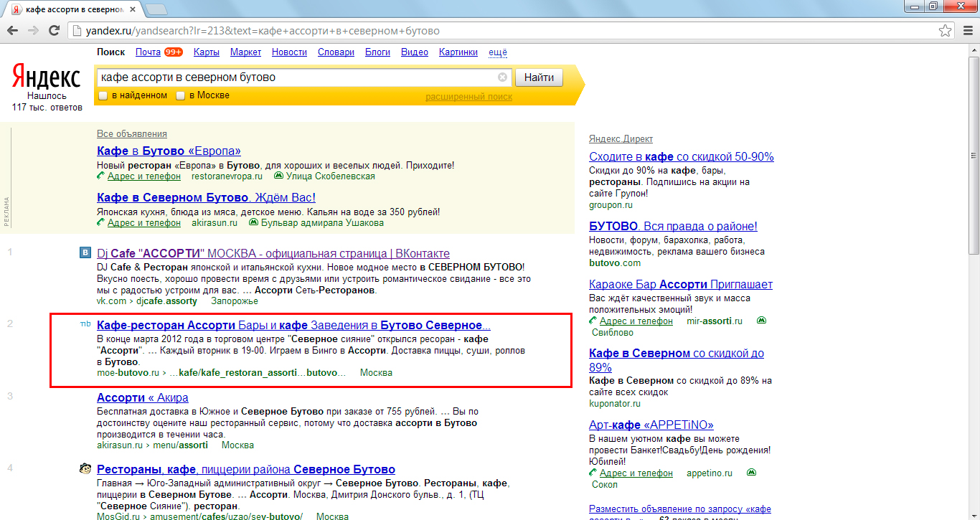Open the Словари service link

336,52
